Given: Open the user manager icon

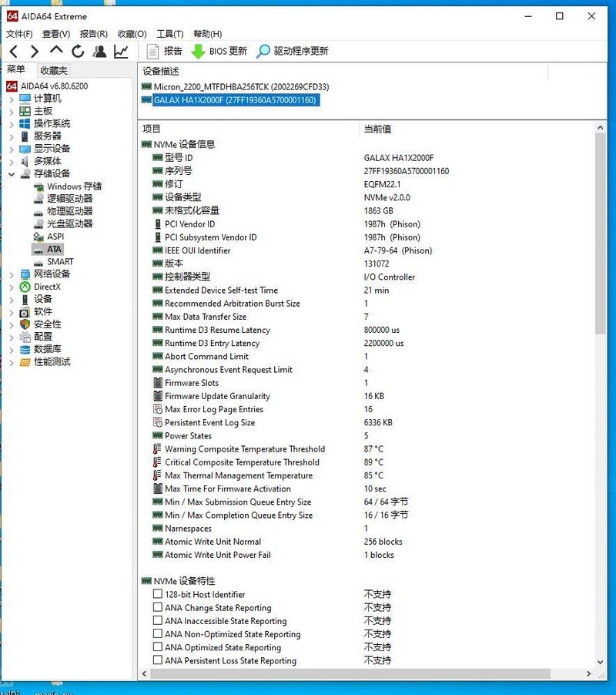Looking at the screenshot, I should tap(99, 52).
